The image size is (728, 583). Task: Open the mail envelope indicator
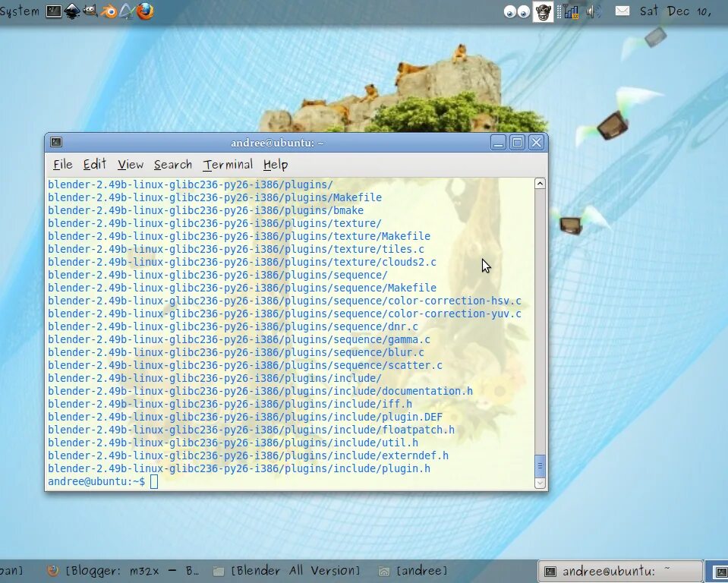(622, 11)
